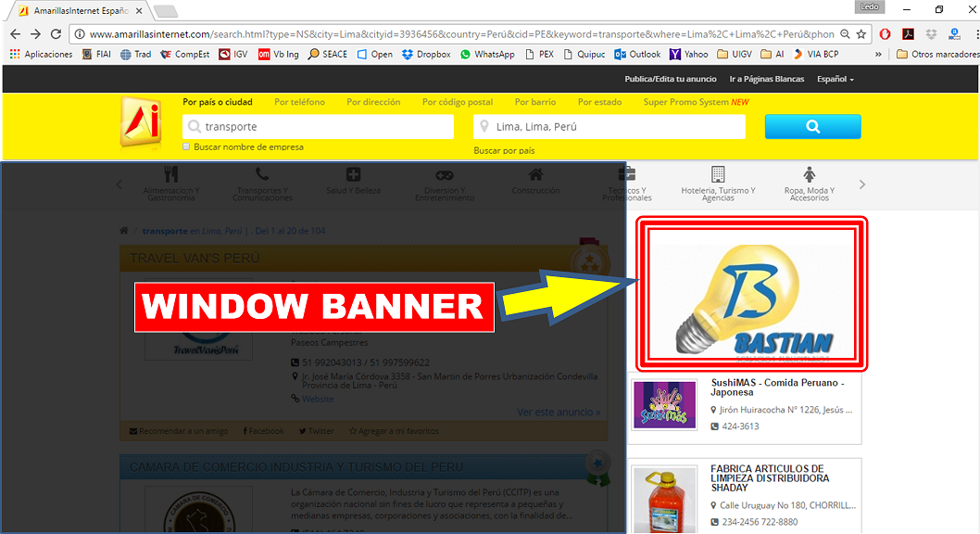
Task: Select the Construcción category icon
Action: click(x=535, y=181)
